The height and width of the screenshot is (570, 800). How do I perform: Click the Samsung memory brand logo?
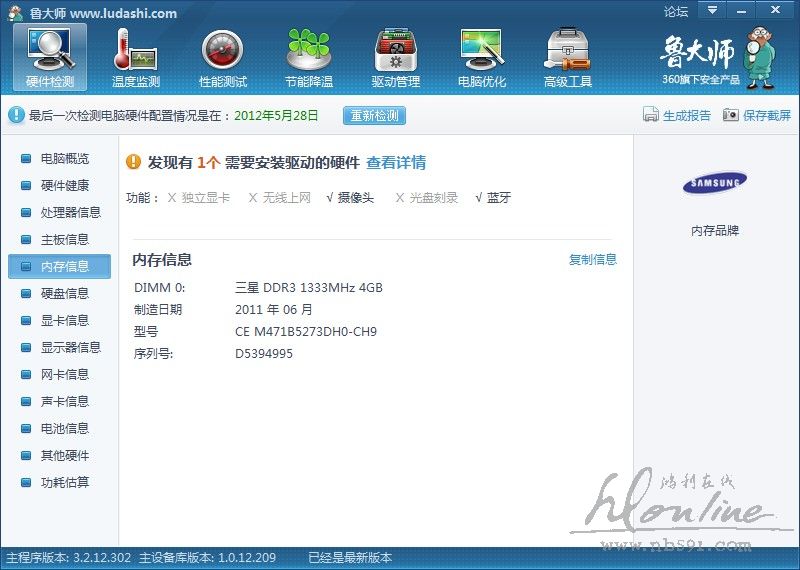(715, 183)
